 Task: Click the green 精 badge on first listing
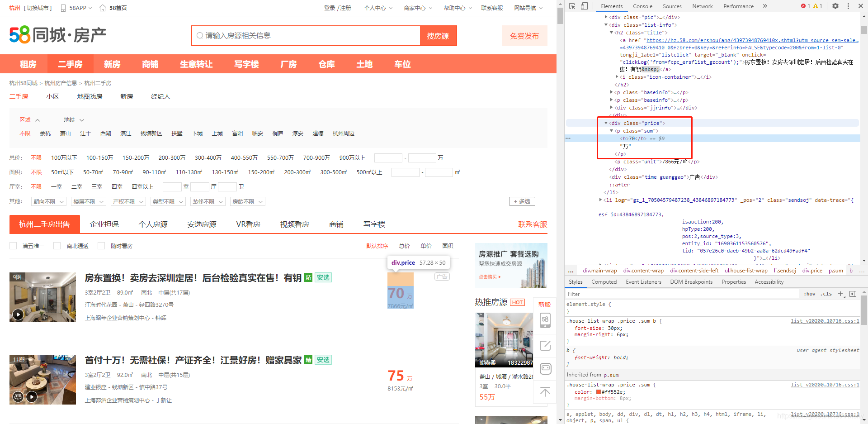pos(308,277)
